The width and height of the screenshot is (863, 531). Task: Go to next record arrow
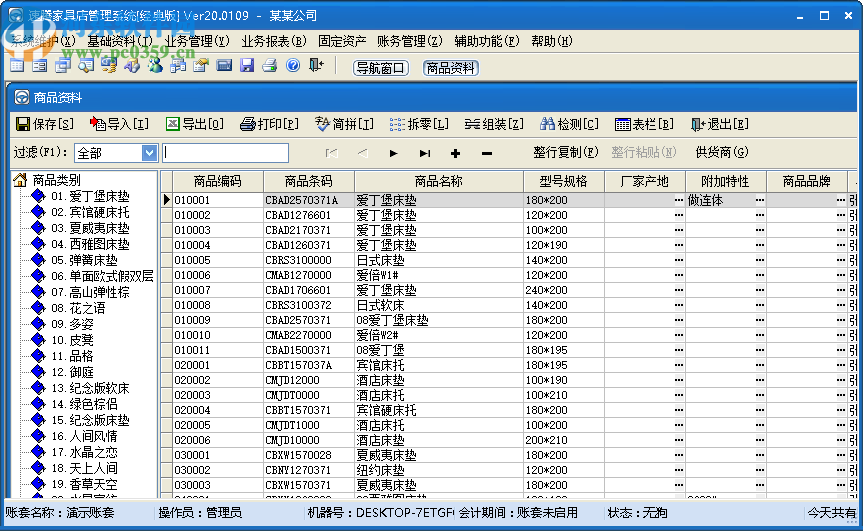[x=393, y=154]
